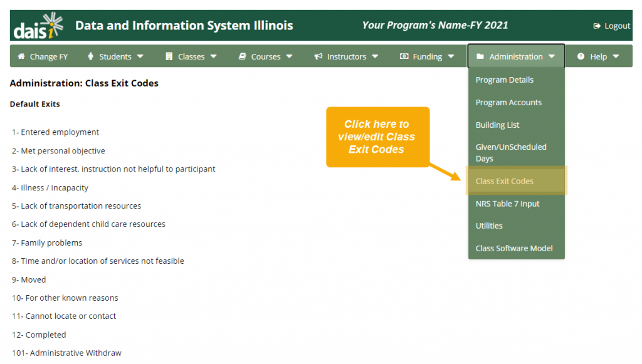Click the Administration folder icon

pyautogui.click(x=480, y=56)
